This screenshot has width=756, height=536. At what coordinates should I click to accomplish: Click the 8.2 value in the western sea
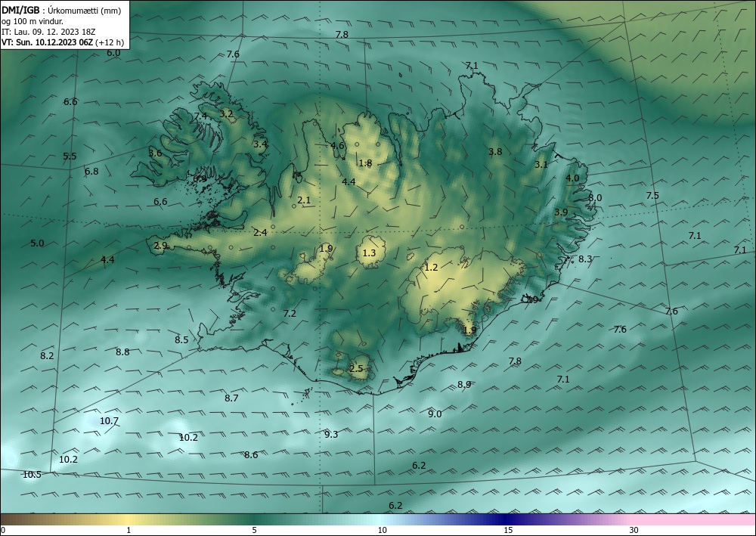point(47,356)
